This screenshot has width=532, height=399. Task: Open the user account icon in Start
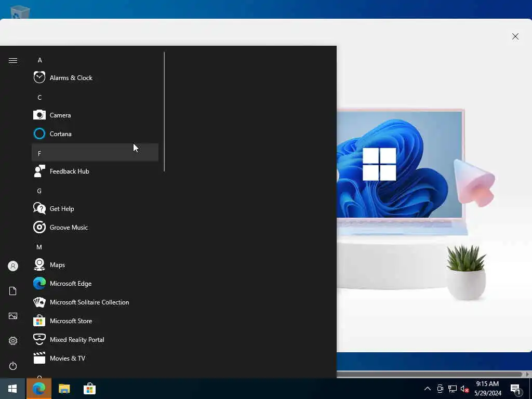pos(13,266)
